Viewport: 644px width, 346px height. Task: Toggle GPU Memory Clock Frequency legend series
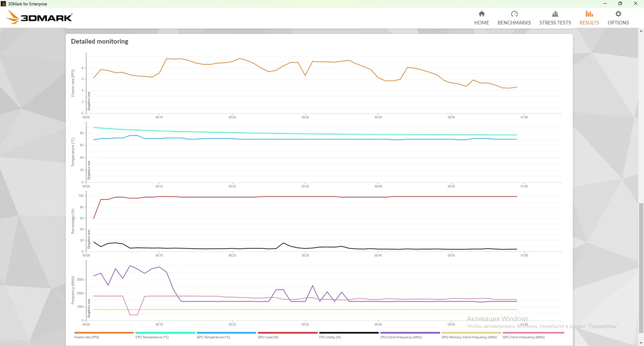469,337
